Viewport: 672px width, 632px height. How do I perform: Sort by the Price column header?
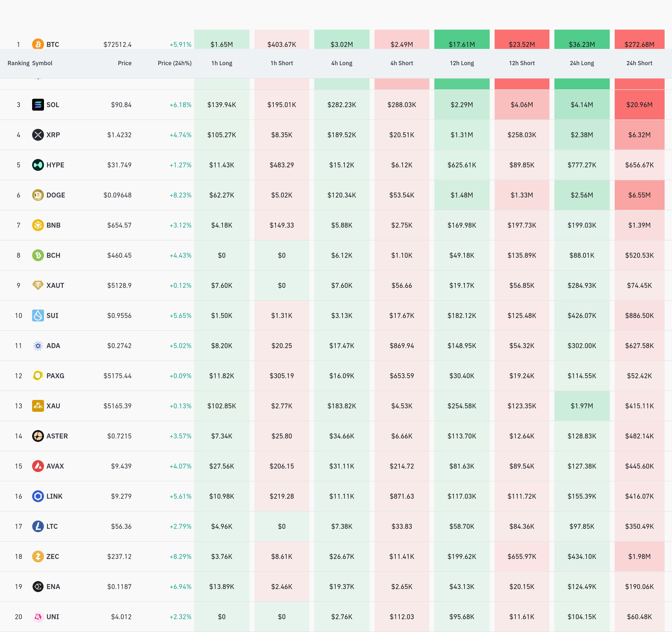click(125, 63)
